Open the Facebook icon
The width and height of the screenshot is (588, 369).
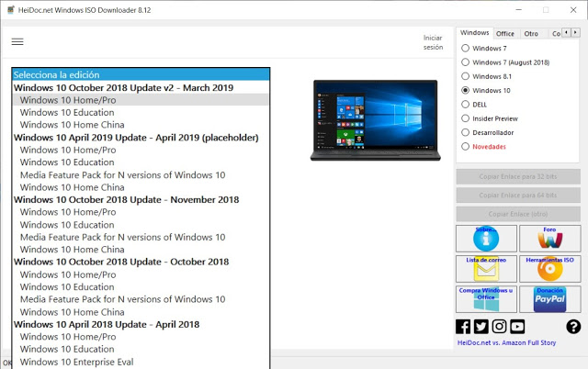463,327
